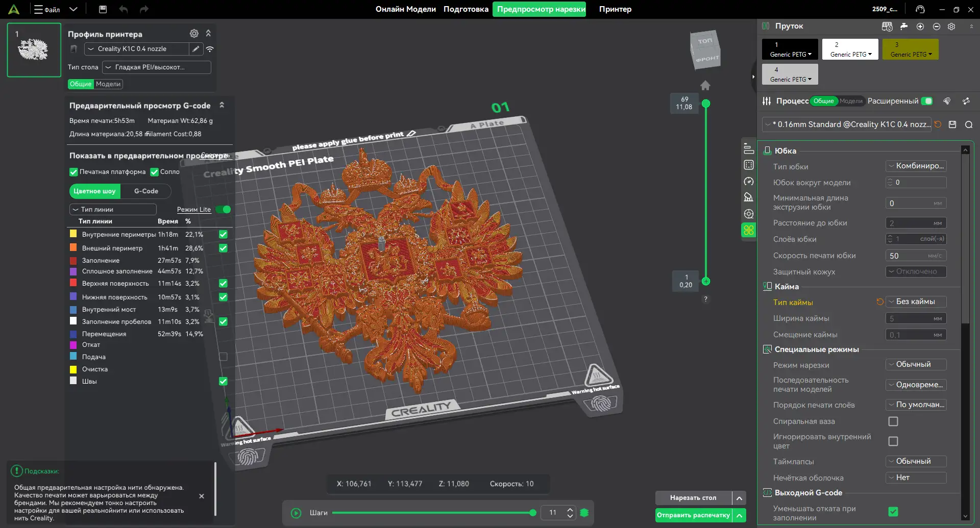Open the Тип каймы dropdown
The width and height of the screenshot is (980, 528).
pyautogui.click(x=916, y=302)
